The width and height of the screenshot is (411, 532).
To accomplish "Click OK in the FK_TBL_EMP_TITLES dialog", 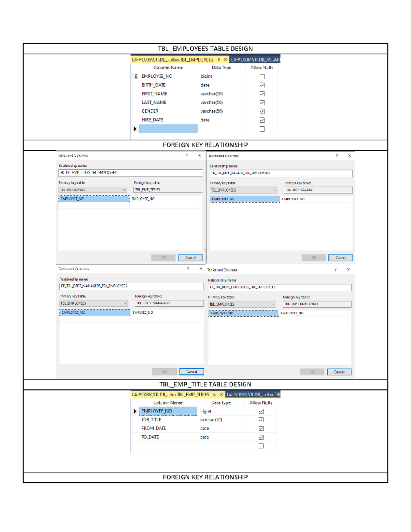I will (x=163, y=258).
